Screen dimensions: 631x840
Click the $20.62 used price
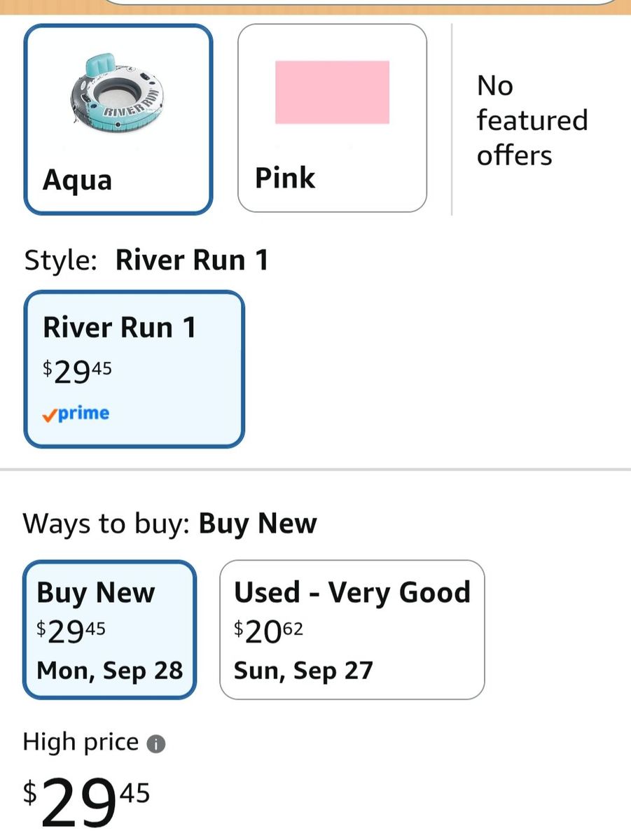(268, 631)
